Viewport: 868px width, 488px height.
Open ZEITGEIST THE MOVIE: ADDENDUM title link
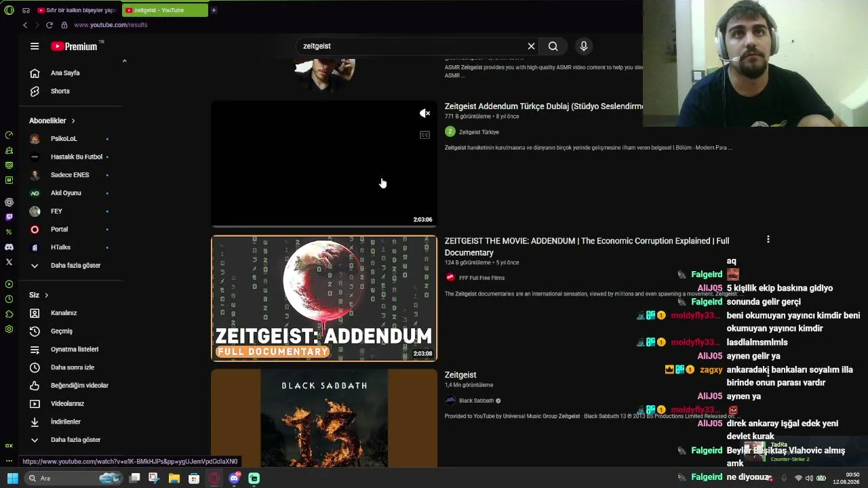tap(587, 247)
